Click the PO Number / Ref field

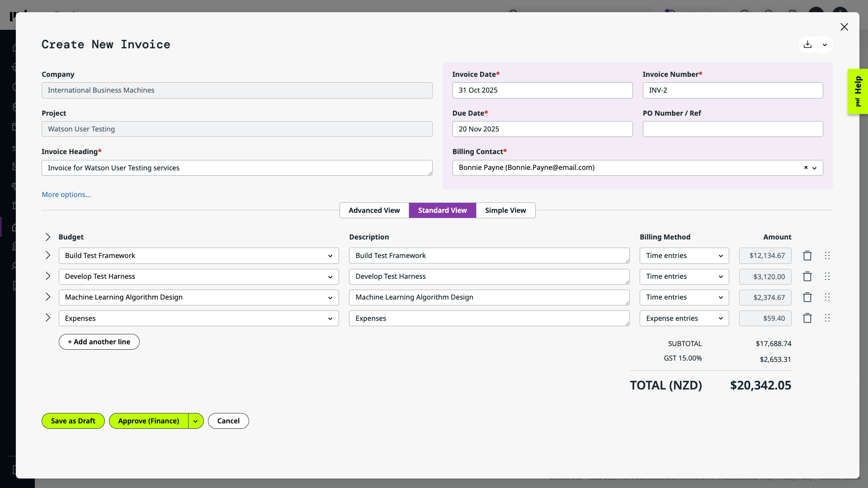732,129
